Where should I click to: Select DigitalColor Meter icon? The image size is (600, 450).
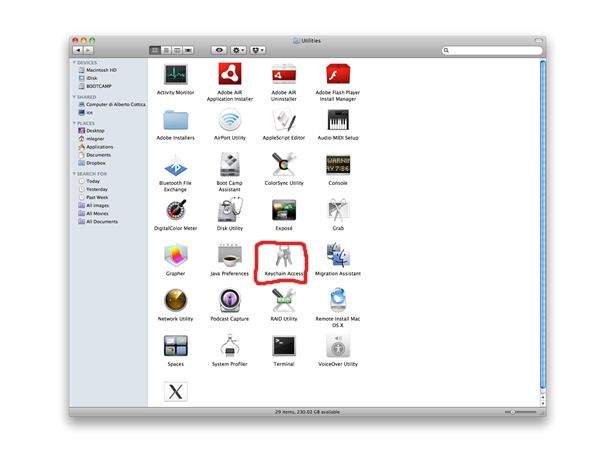176,210
